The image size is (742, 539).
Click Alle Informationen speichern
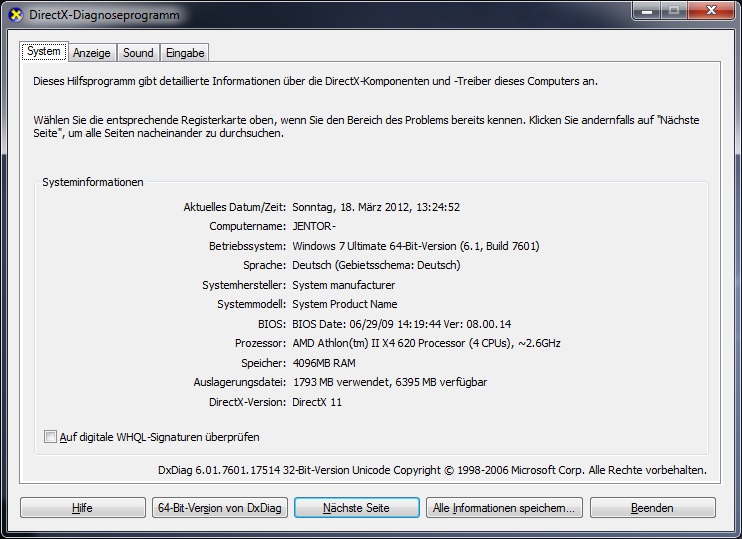point(504,508)
